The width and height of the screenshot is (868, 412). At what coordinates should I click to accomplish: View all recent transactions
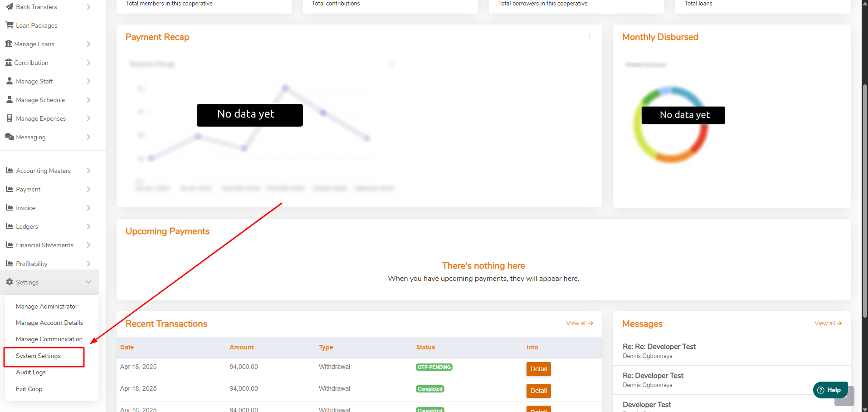[x=580, y=323]
